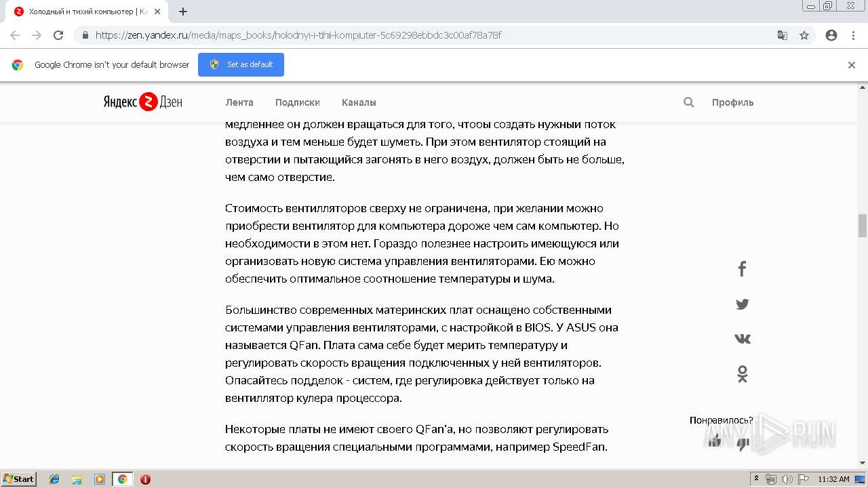Go back to previous page
Screen dimensions: 868x488
pos(15,35)
